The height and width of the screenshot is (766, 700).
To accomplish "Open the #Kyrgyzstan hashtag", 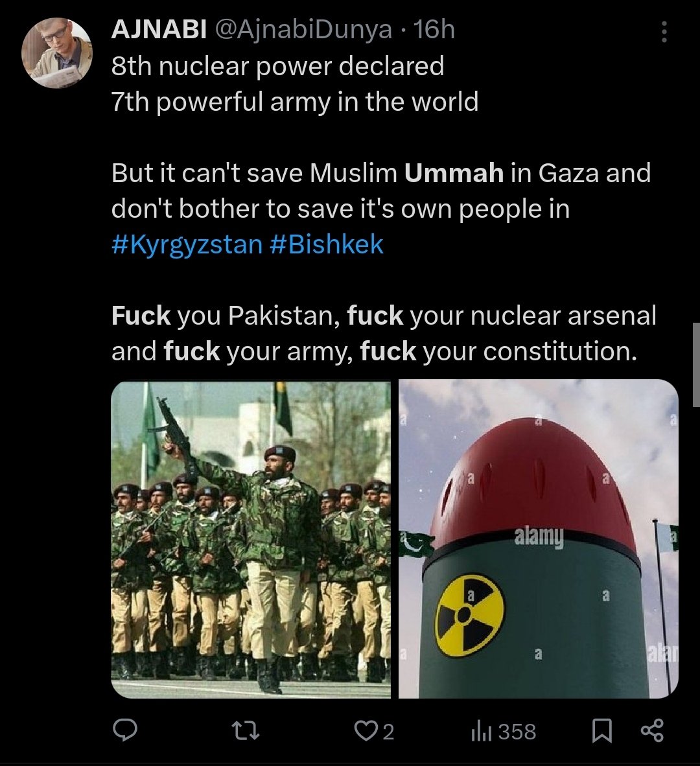I will pyautogui.click(x=187, y=244).
